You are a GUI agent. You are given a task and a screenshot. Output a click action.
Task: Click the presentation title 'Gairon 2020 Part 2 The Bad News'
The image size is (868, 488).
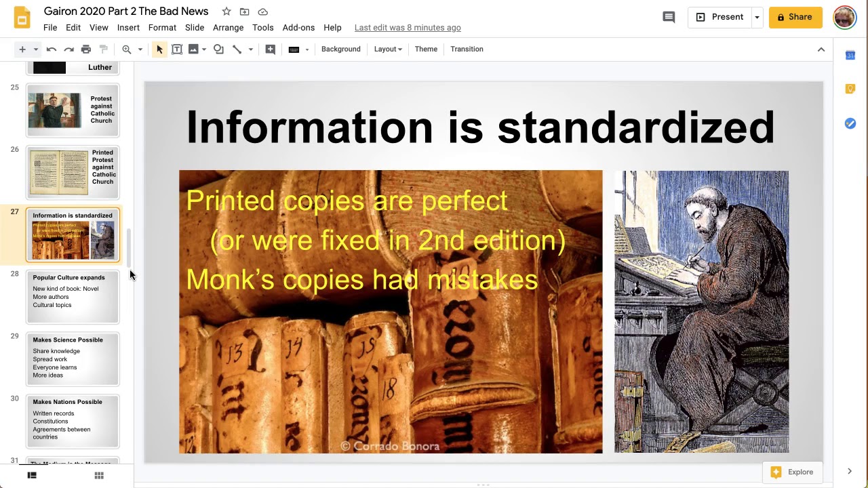tap(126, 12)
